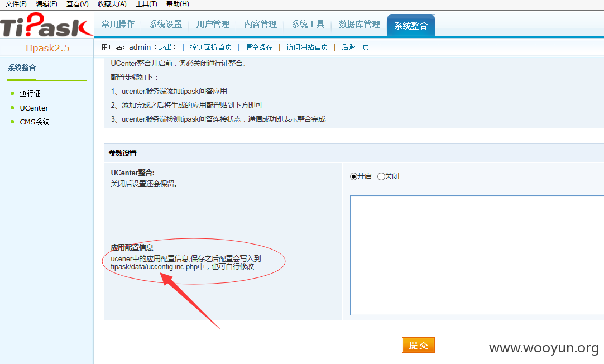Switch to the 用户管理 tab
Screen dimensions: 604x364
coord(213,24)
